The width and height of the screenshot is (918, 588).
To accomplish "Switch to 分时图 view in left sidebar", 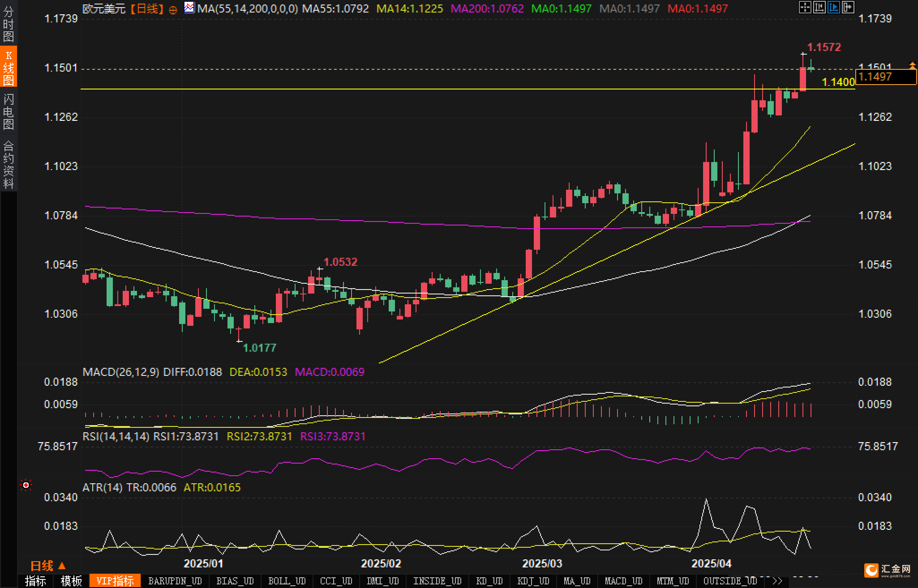I will point(8,24).
